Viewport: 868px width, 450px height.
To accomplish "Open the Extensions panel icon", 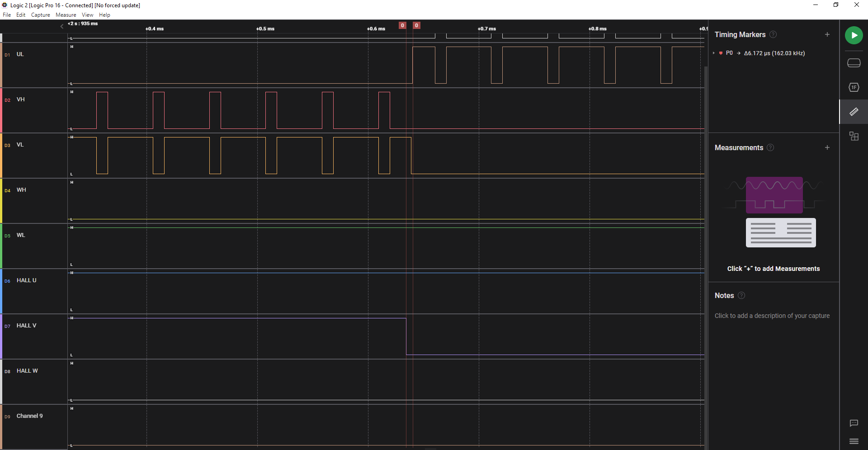I will click(854, 136).
